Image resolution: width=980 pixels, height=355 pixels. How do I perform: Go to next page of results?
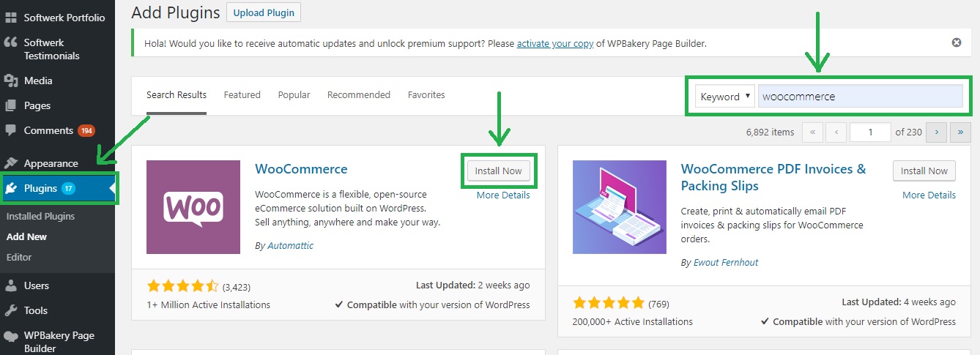936,132
